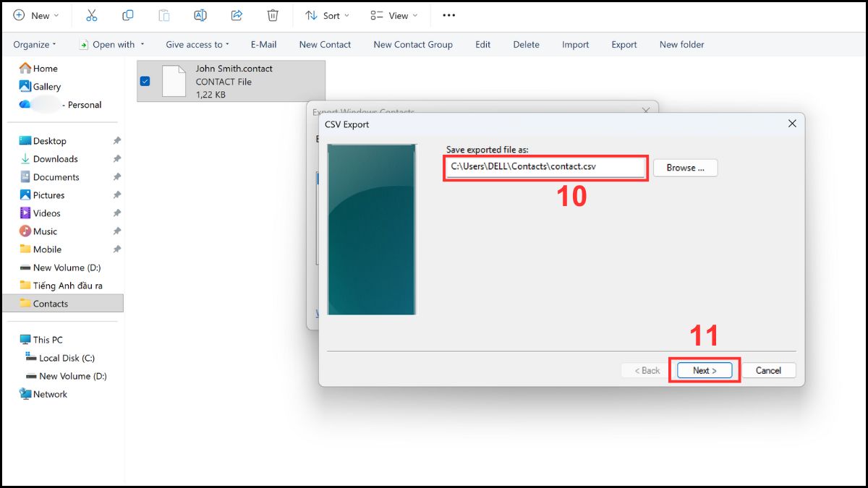Click the Browse button
The height and width of the screenshot is (488, 868).
684,167
